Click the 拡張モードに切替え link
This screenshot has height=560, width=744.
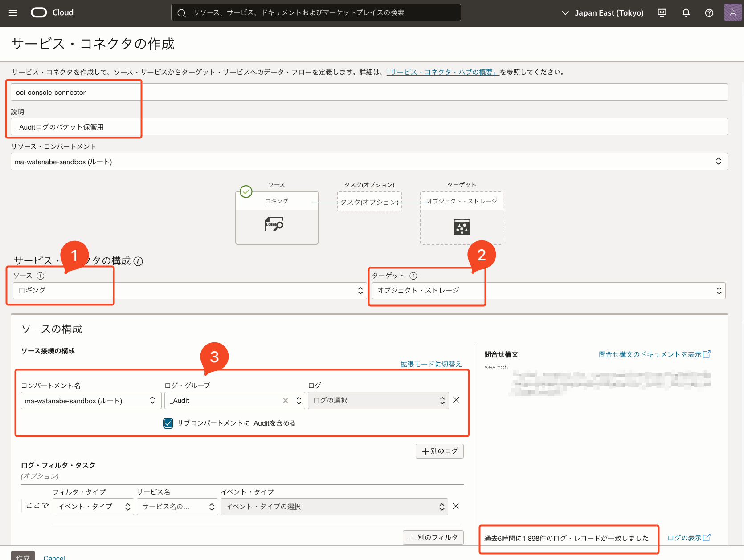click(x=430, y=364)
